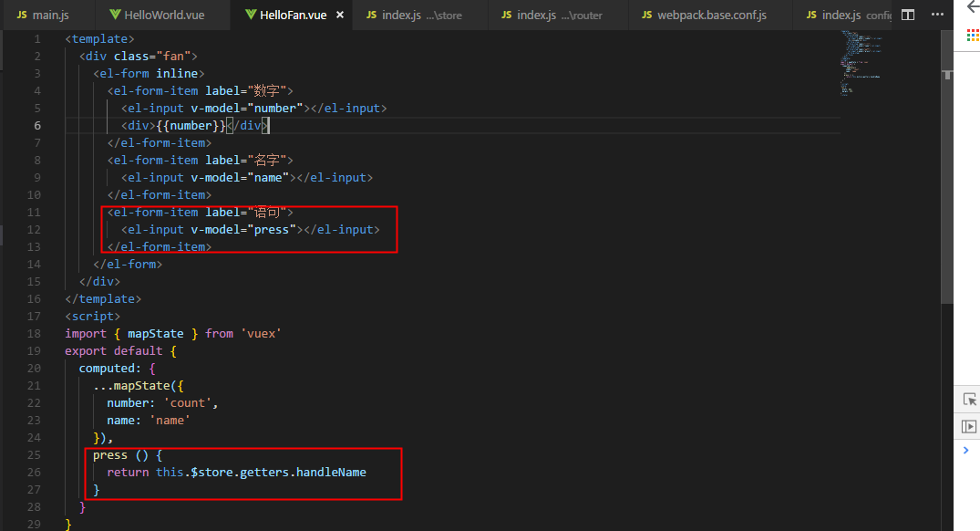Click the <el-form inline> line

[x=149, y=74]
